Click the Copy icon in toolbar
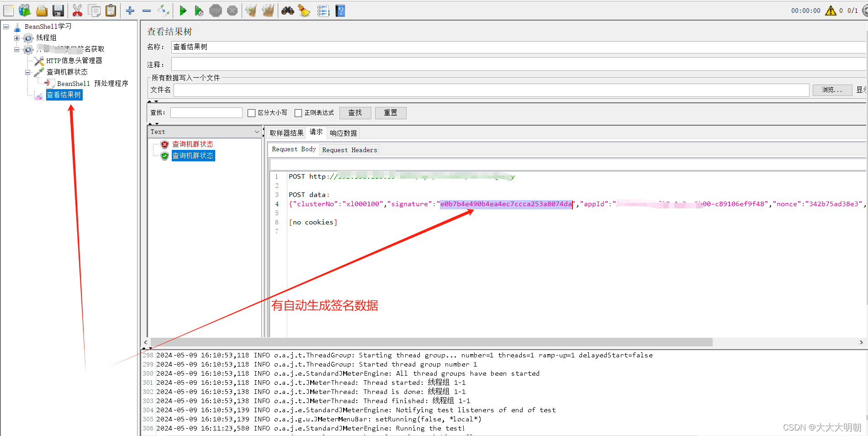868x436 pixels. coord(94,11)
